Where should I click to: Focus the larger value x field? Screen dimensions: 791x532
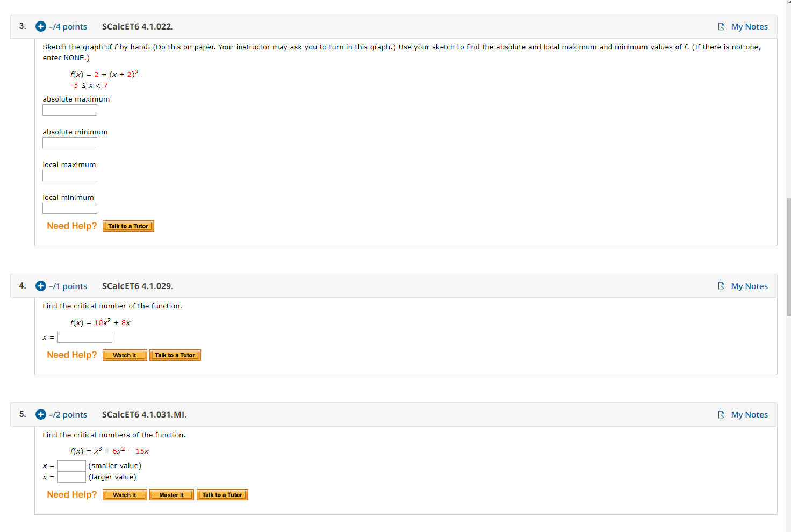(x=71, y=477)
